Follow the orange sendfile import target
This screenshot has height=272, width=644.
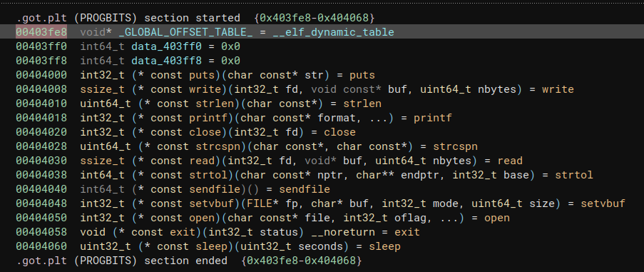305,189
